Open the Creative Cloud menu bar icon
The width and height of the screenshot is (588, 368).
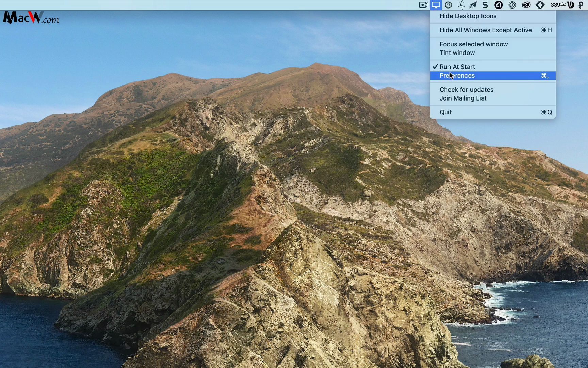pos(526,5)
